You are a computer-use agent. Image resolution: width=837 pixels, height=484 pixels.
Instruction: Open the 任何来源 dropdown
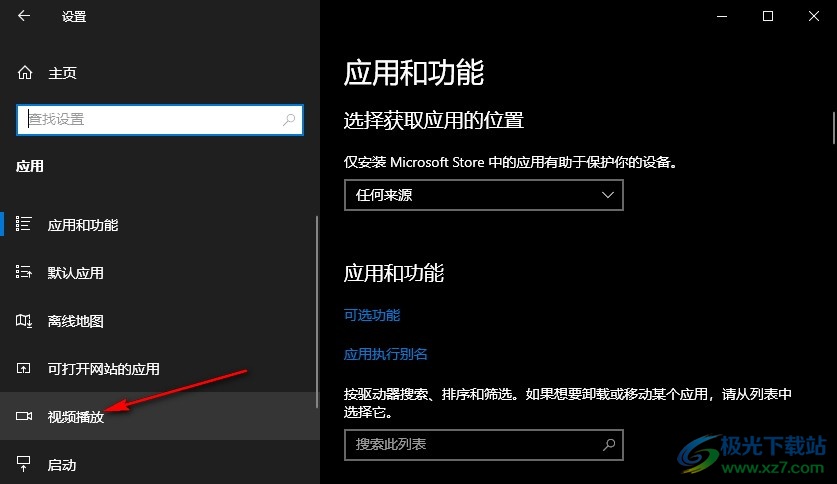(484, 195)
